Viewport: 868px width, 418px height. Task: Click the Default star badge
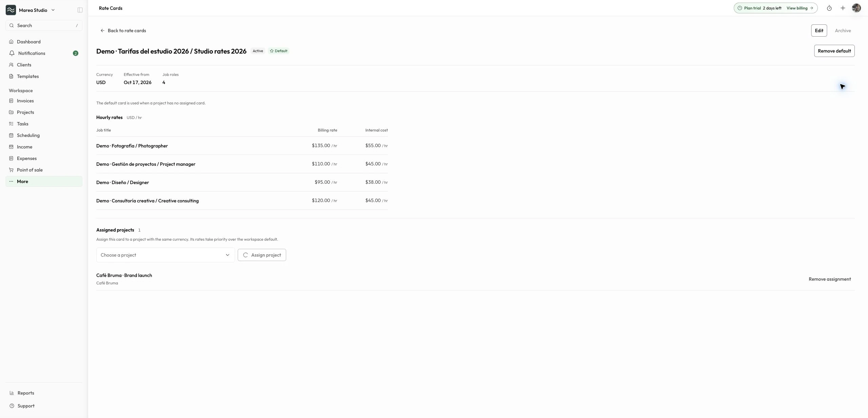[278, 51]
